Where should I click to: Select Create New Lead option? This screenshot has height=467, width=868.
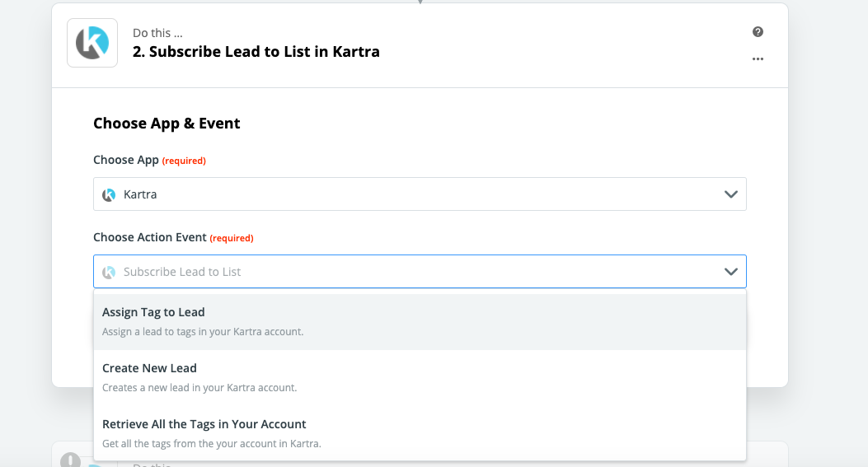[x=420, y=377]
